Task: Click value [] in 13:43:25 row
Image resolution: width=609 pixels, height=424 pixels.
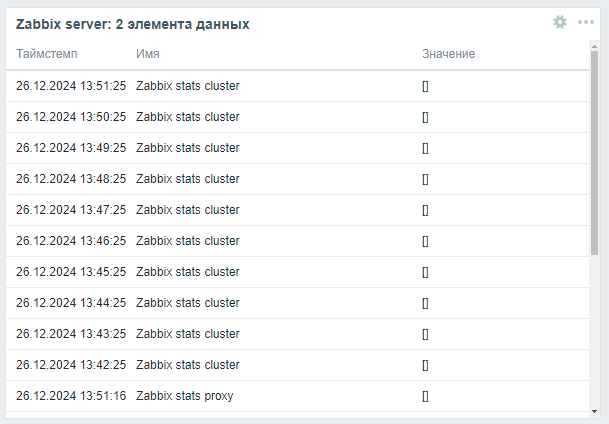Action: pos(425,334)
